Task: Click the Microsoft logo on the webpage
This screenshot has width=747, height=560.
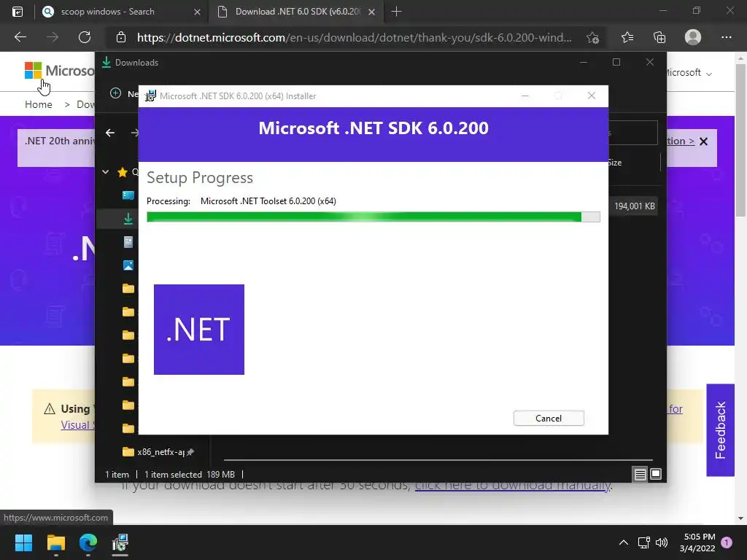Action: (59, 71)
